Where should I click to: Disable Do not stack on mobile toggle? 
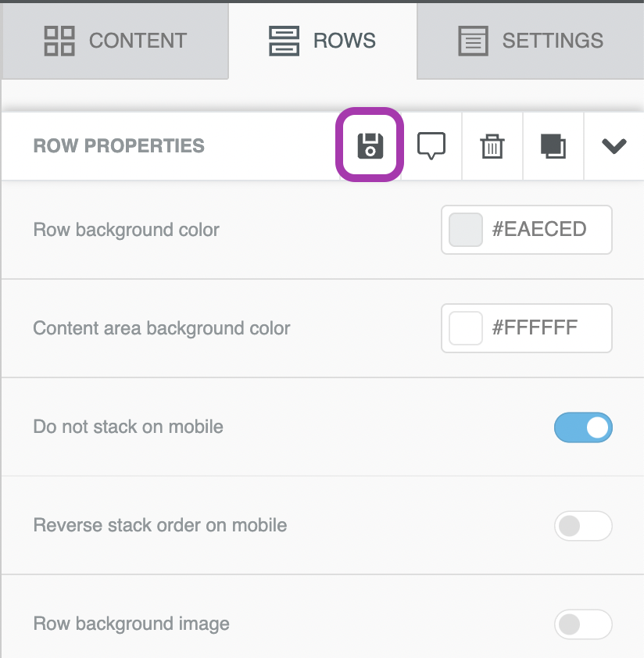pos(583,427)
